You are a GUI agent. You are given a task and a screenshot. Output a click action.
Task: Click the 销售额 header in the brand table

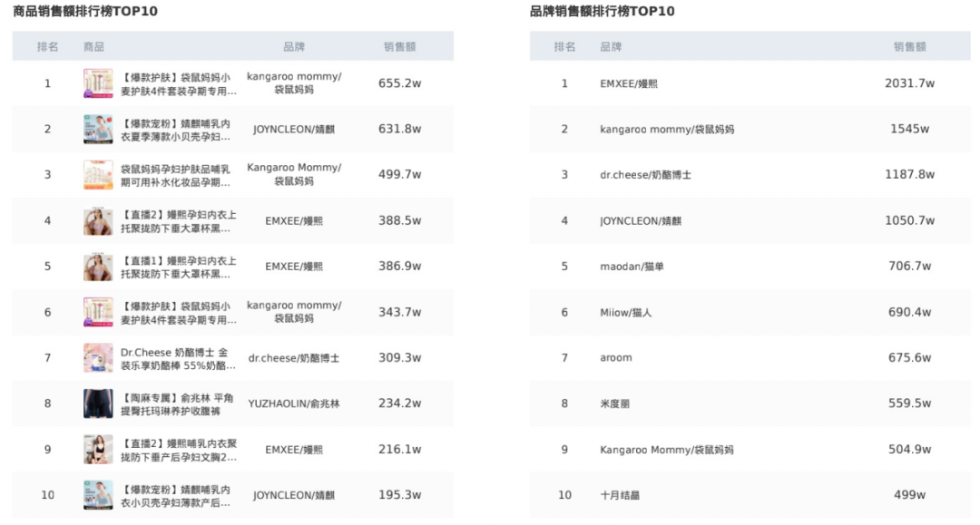909,47
